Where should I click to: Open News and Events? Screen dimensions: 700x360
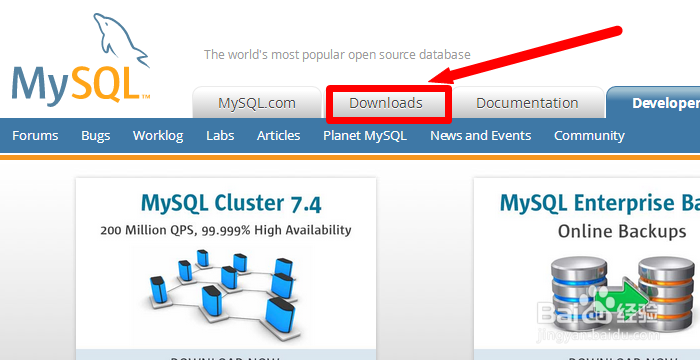[480, 135]
